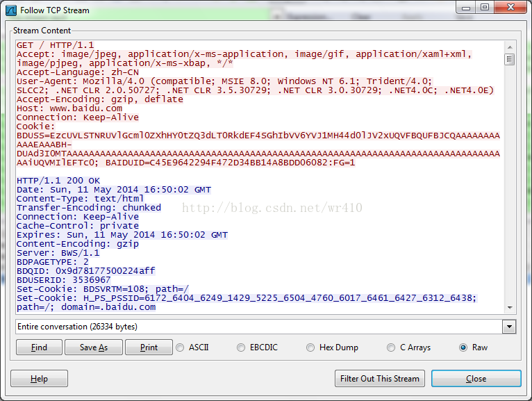
Task: Click the Wireshark icon in title bar
Action: coord(11,10)
